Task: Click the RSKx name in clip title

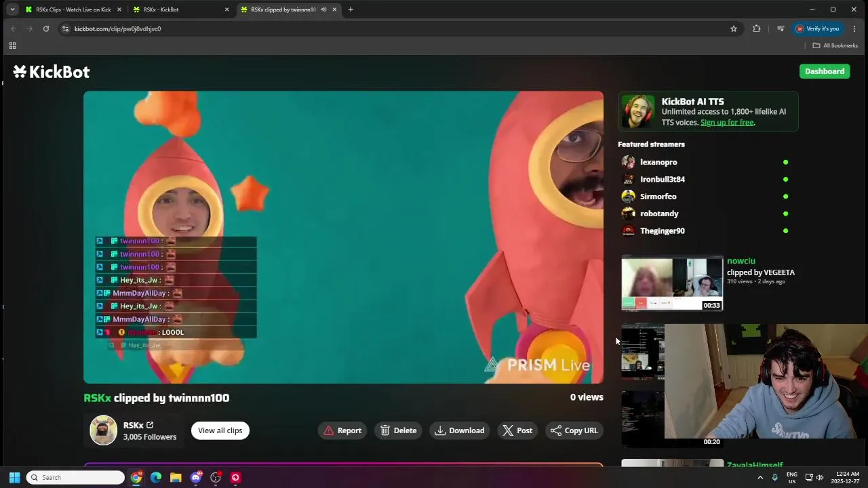Action: pos(97,398)
